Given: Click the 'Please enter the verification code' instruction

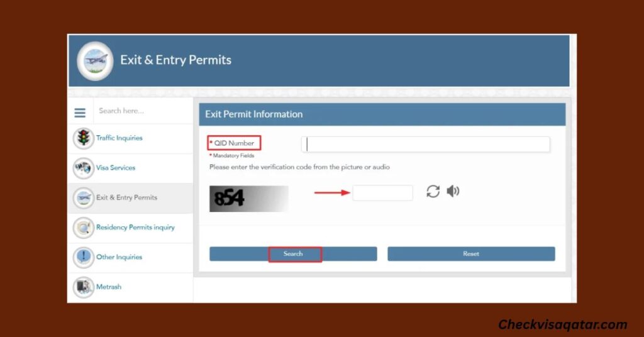Looking at the screenshot, I should pos(299,167).
